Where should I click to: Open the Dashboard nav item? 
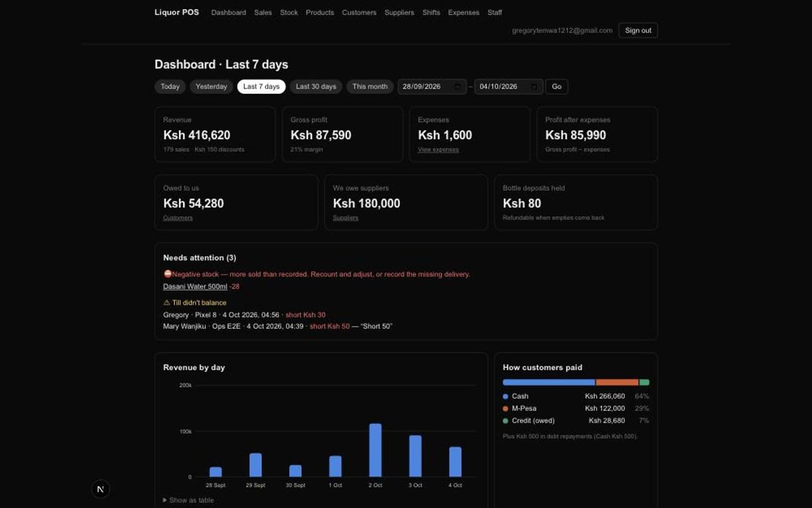pyautogui.click(x=228, y=12)
